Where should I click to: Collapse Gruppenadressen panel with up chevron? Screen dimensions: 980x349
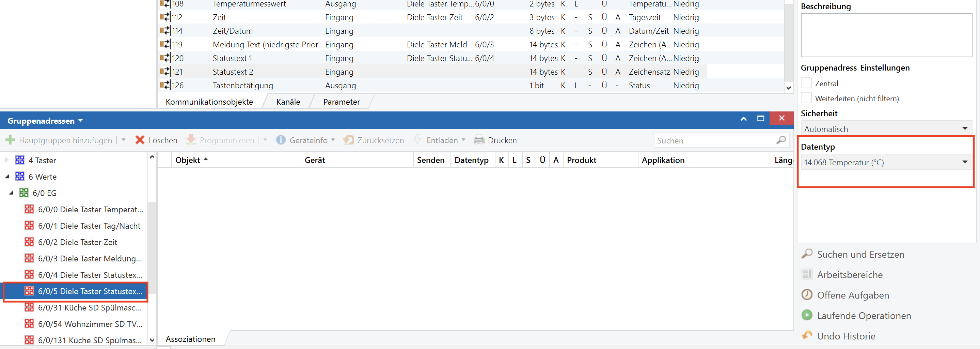(743, 119)
